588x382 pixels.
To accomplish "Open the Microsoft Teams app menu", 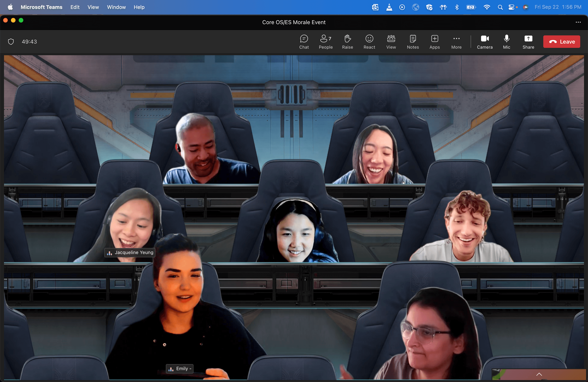I will [x=41, y=7].
